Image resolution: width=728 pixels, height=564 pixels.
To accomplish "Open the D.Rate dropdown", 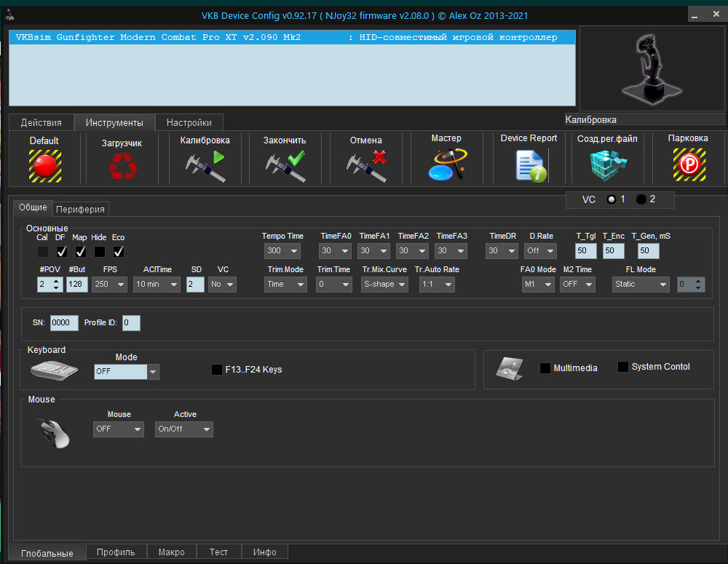I will coord(540,250).
